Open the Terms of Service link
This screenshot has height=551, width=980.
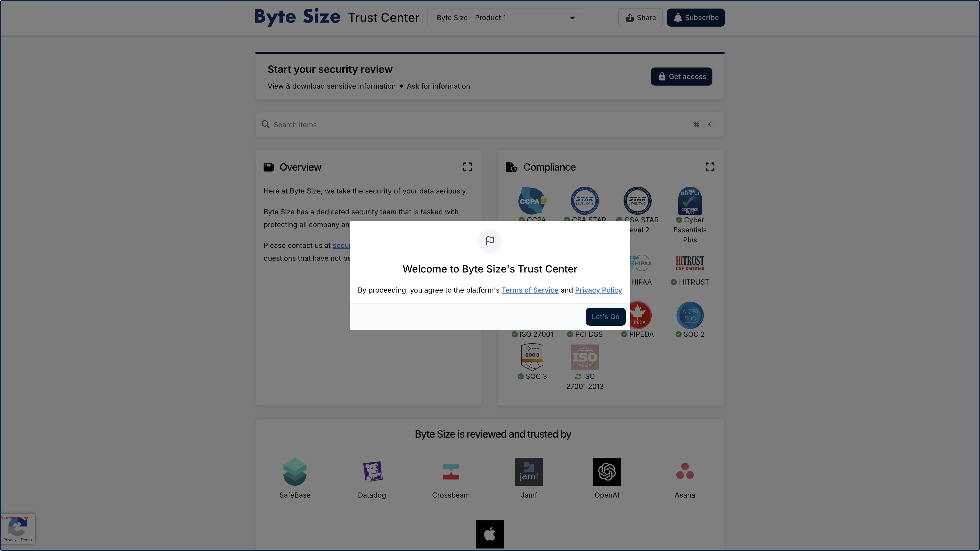(530, 290)
